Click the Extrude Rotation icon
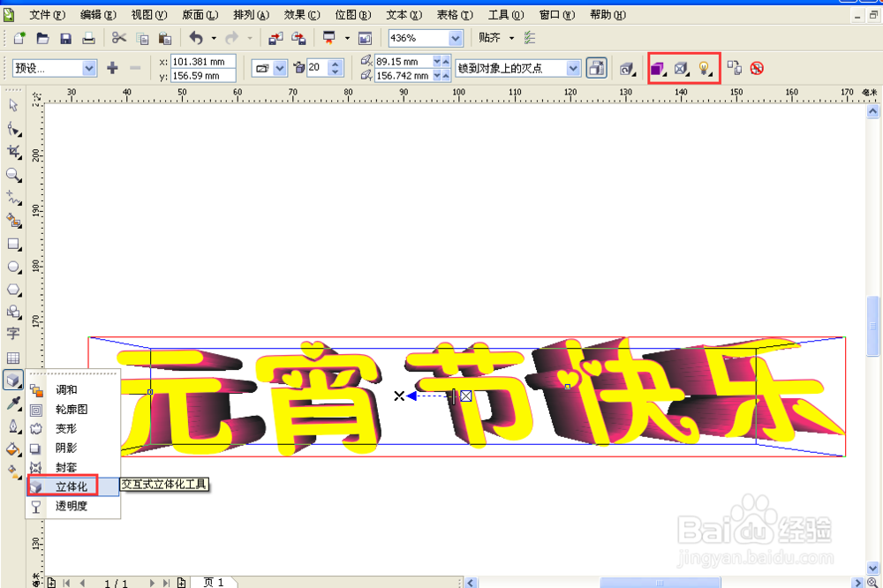Viewport: 883px width, 588px height. click(624, 67)
